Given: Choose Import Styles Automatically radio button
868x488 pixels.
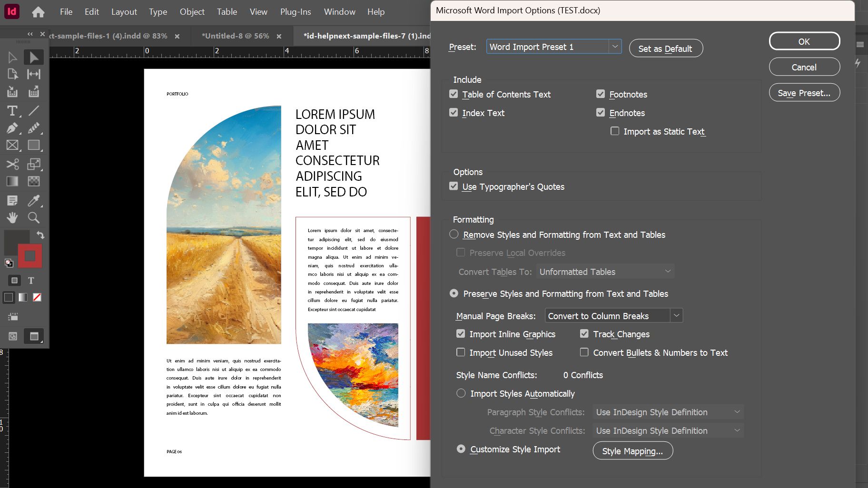Looking at the screenshot, I should point(461,393).
